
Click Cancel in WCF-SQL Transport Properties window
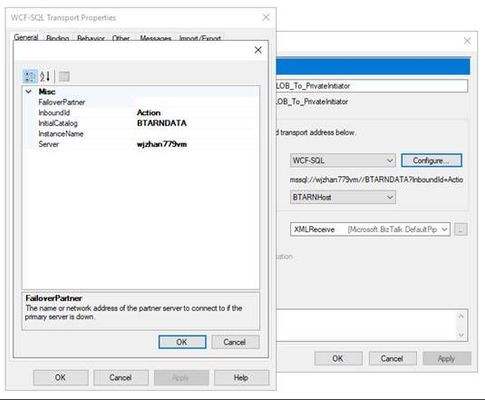(x=121, y=378)
